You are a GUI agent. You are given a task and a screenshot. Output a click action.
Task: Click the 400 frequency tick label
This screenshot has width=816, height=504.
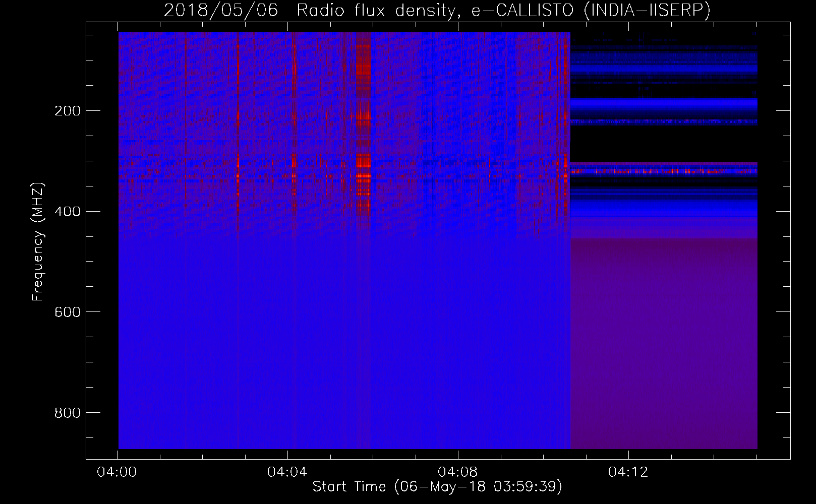(68, 211)
